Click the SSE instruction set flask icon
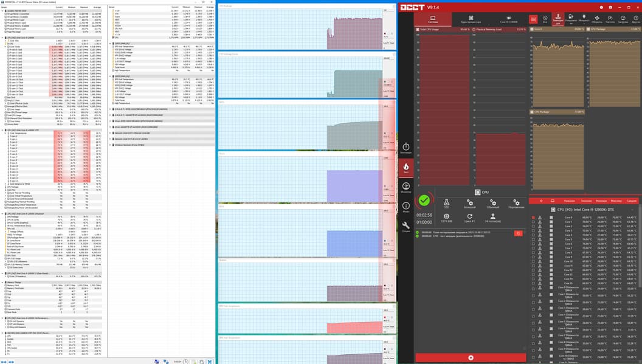This screenshot has height=364, width=642. click(446, 204)
